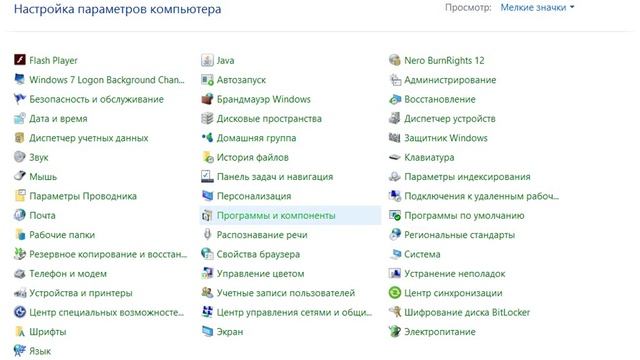Open Рабочие папки link
Viewport: 640px width, 360px height.
(x=62, y=235)
